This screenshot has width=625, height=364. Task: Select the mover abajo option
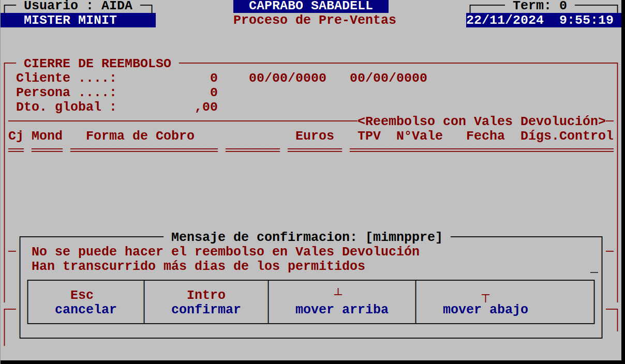[504, 302]
